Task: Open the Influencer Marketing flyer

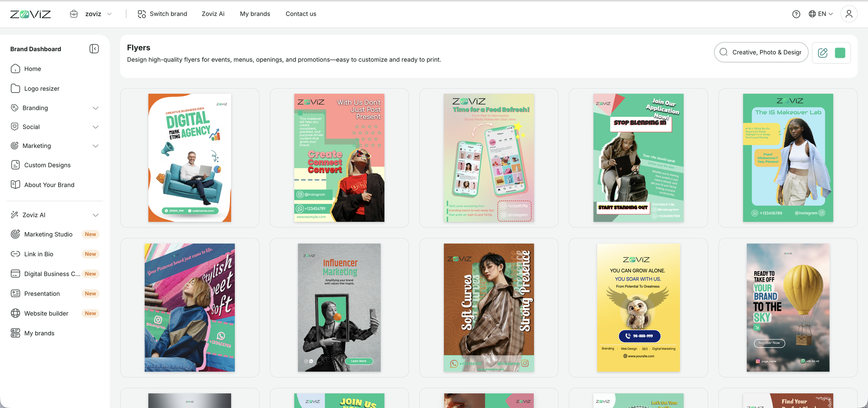Action: pyautogui.click(x=339, y=308)
